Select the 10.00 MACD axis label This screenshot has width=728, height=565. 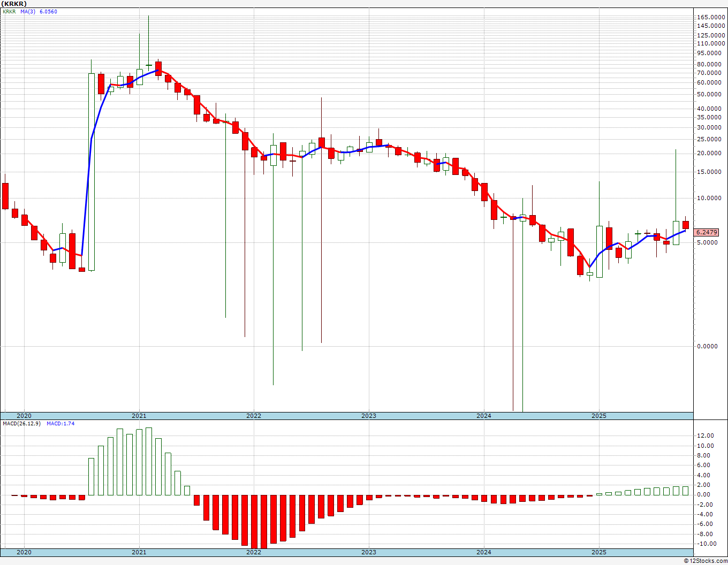pyautogui.click(x=705, y=446)
